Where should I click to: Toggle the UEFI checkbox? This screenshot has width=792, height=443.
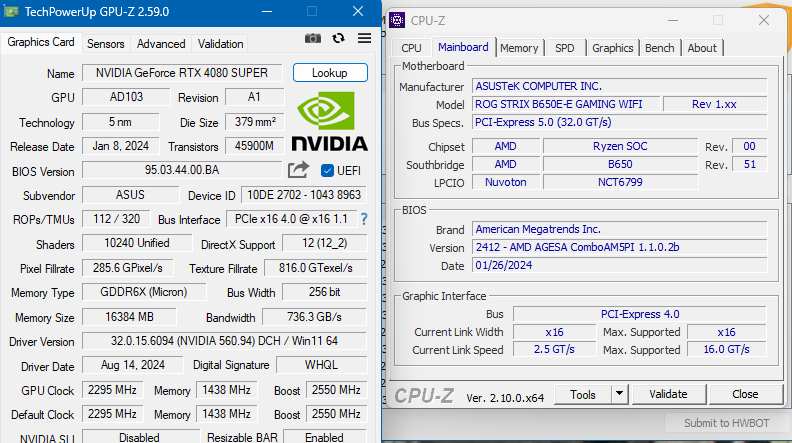(327, 171)
